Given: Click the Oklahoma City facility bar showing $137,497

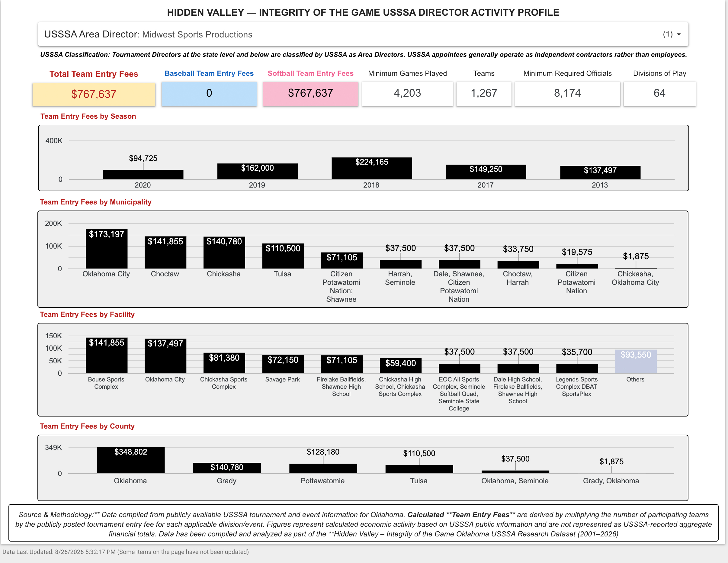Looking at the screenshot, I should tap(165, 356).
